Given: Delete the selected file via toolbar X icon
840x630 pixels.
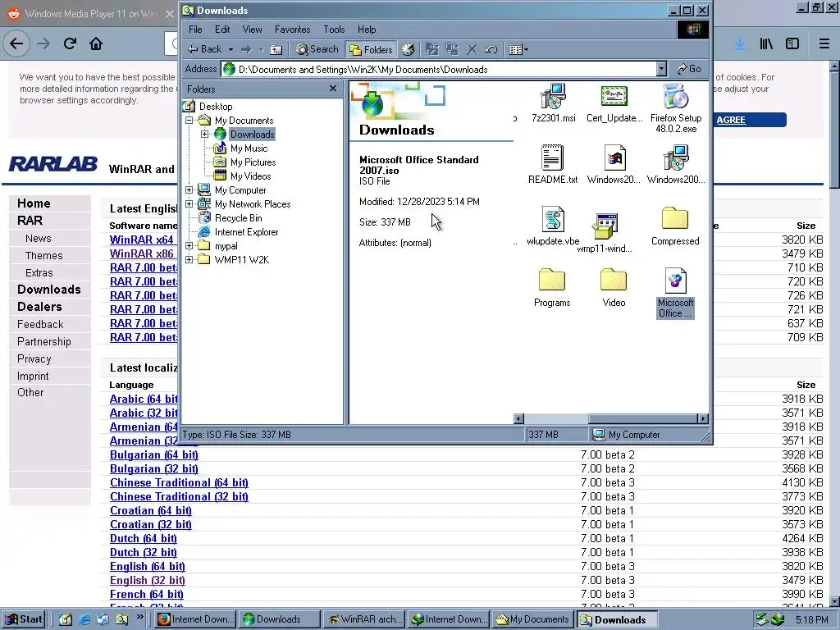Looking at the screenshot, I should [472, 50].
